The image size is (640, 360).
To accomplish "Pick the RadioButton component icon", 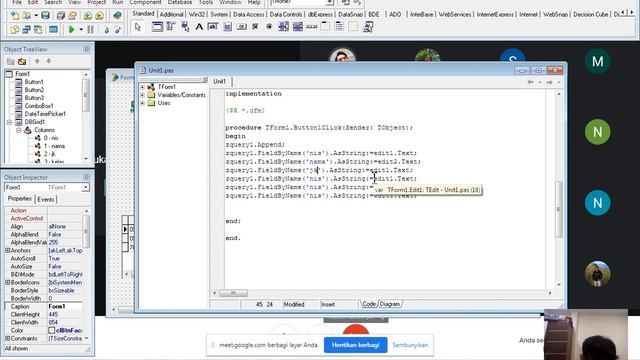I will point(269,27).
